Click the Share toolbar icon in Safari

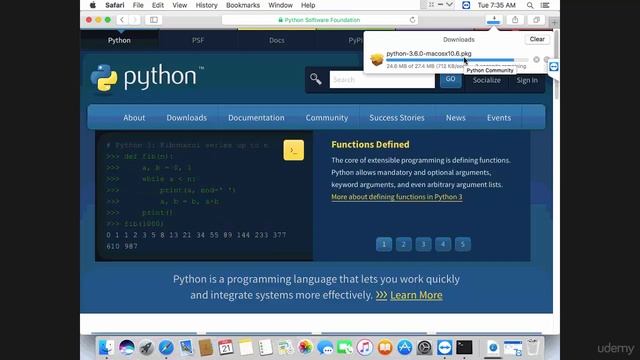[515, 20]
